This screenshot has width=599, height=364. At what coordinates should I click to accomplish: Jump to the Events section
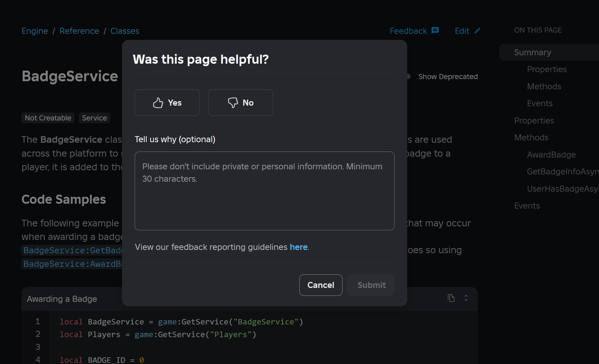pyautogui.click(x=527, y=206)
